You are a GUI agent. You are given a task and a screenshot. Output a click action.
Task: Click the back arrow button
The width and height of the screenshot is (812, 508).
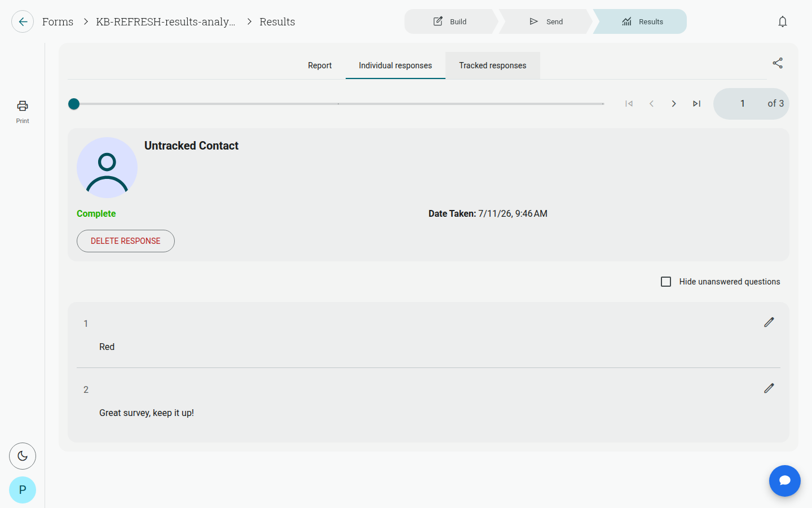(23, 21)
